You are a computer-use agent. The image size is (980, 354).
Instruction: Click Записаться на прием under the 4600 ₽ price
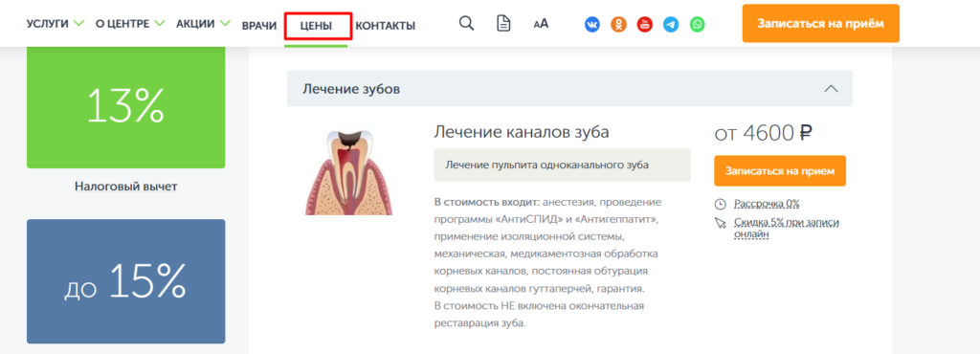[780, 170]
